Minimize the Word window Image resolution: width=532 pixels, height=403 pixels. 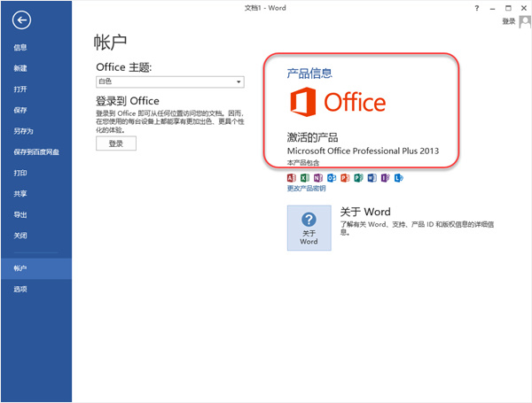pos(492,8)
